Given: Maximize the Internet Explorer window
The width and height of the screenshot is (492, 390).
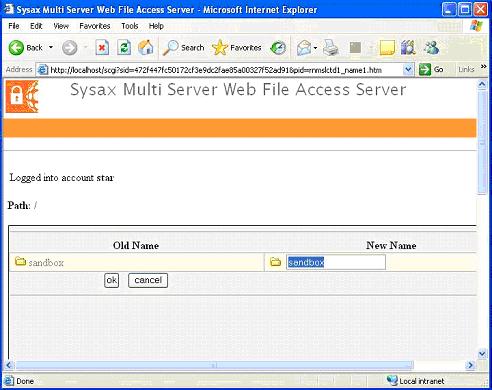Looking at the screenshot, I should [x=465, y=9].
